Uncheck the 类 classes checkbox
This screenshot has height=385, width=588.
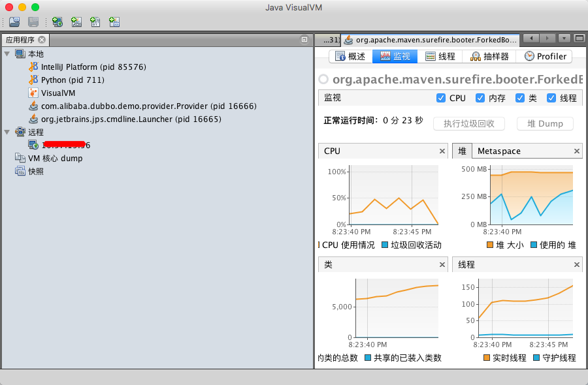(520, 98)
